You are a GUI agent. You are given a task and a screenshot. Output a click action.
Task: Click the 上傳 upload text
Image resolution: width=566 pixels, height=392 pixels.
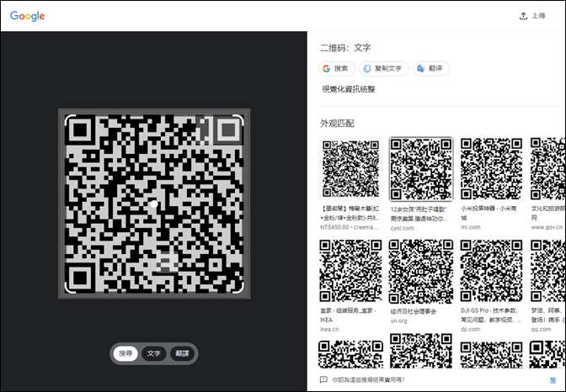point(538,16)
